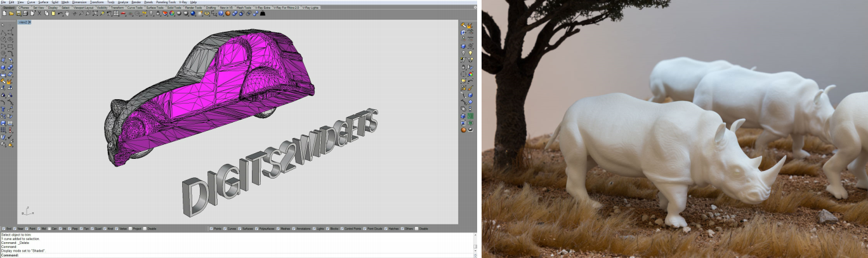Select the pointer tool in left toolbar
This screenshot has width=868, height=258.
3,25
